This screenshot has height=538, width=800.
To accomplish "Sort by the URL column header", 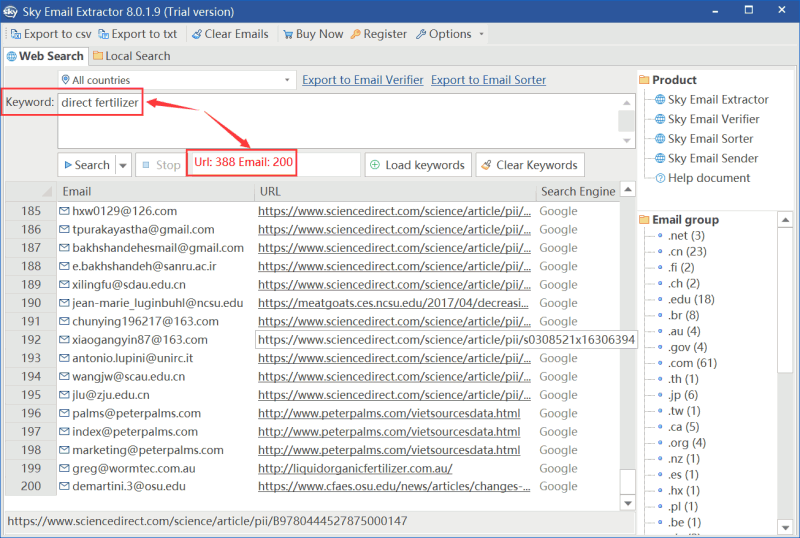I will [395, 191].
